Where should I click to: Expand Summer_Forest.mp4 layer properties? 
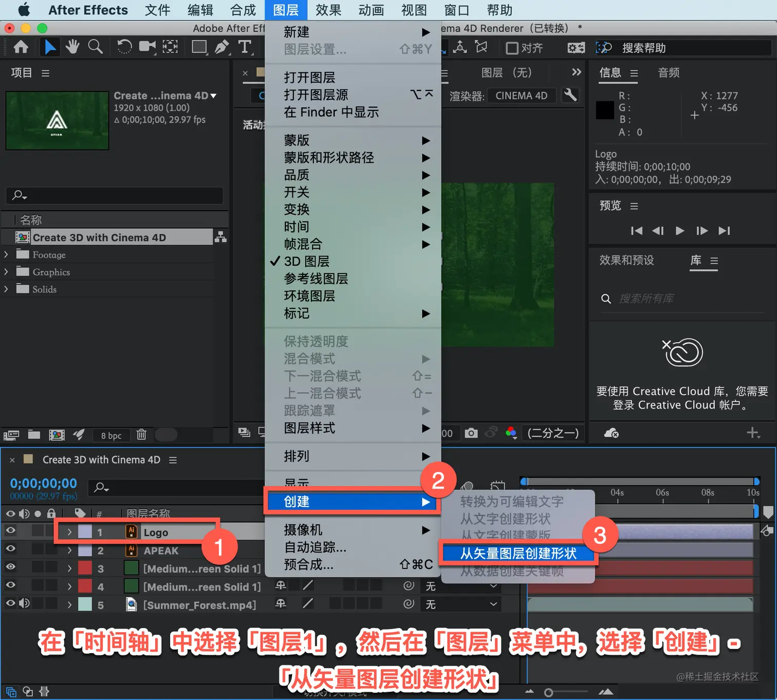coord(69,605)
